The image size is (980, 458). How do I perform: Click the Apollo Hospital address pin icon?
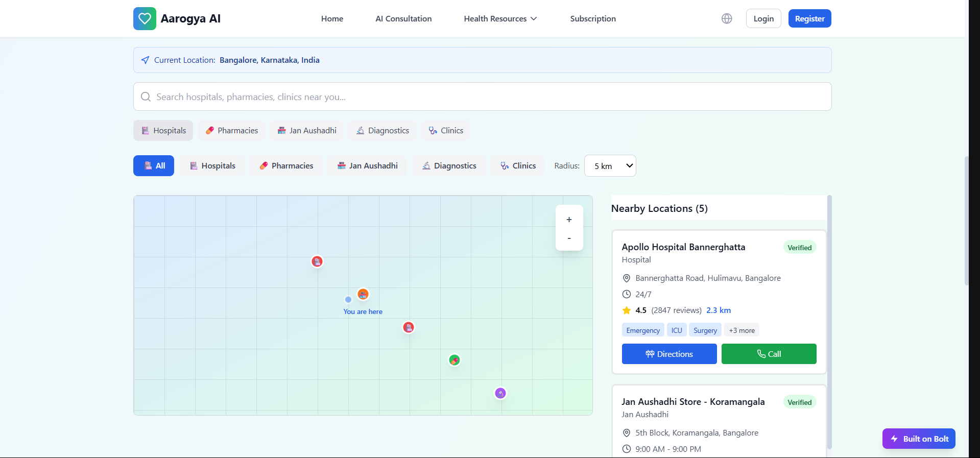pos(627,278)
